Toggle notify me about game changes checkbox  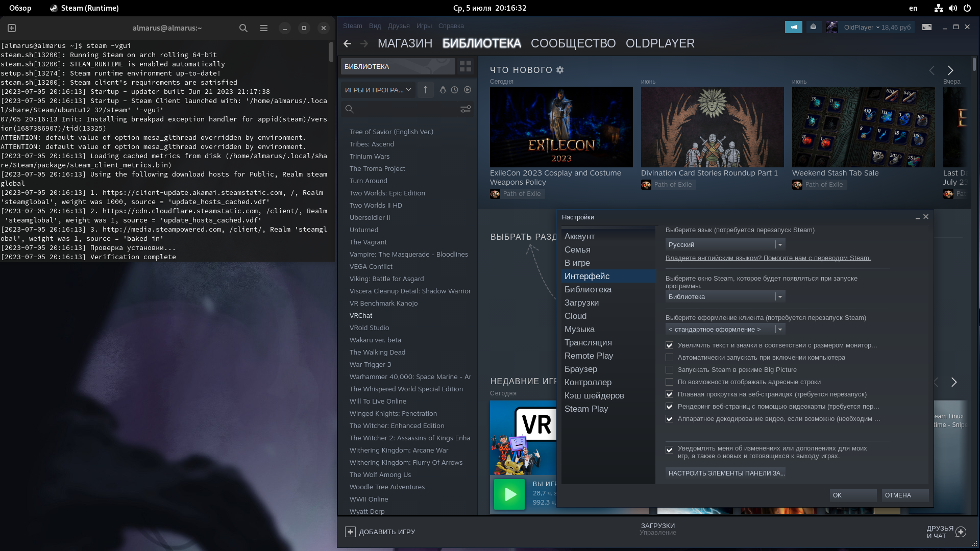(669, 449)
